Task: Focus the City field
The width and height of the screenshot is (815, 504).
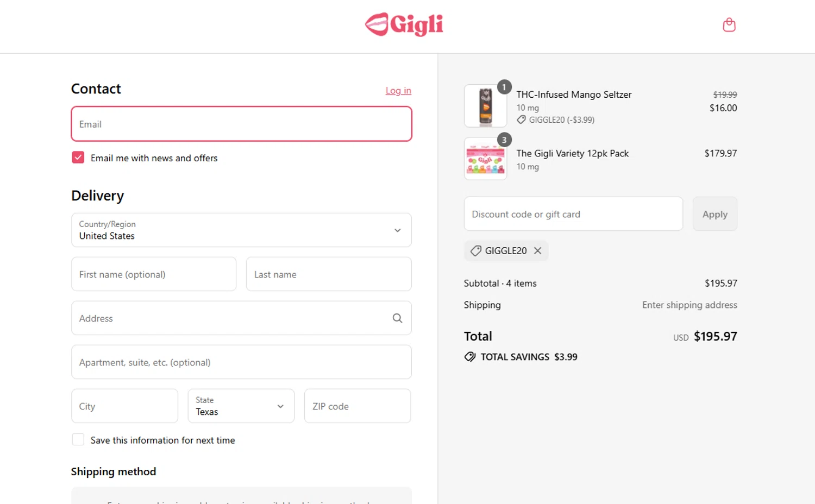Action: [125, 406]
